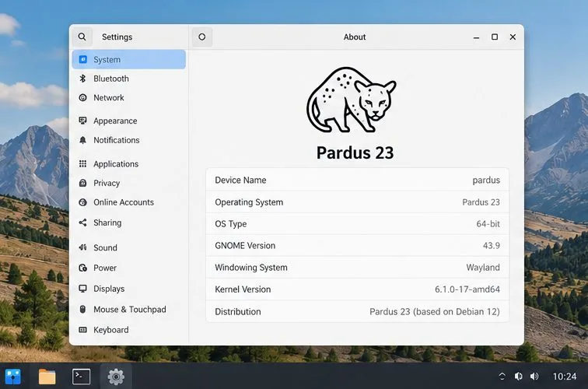Viewport: 588px width, 389px height.
Task: Go to Bluetooth settings
Action: click(111, 79)
